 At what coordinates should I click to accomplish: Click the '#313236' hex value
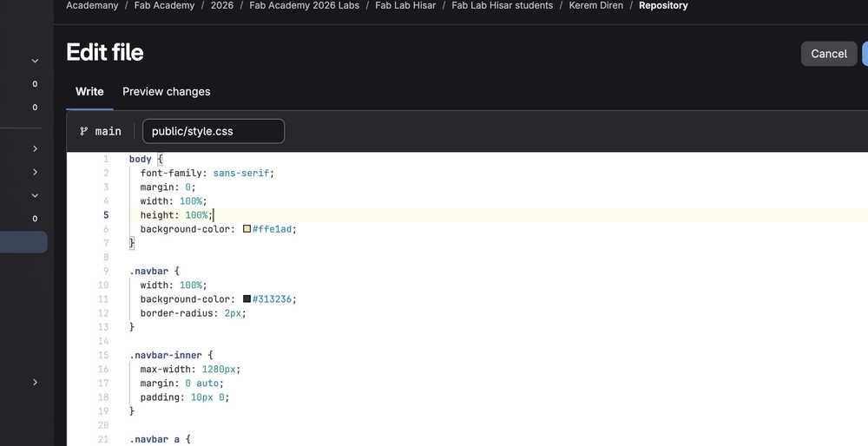[x=272, y=298]
